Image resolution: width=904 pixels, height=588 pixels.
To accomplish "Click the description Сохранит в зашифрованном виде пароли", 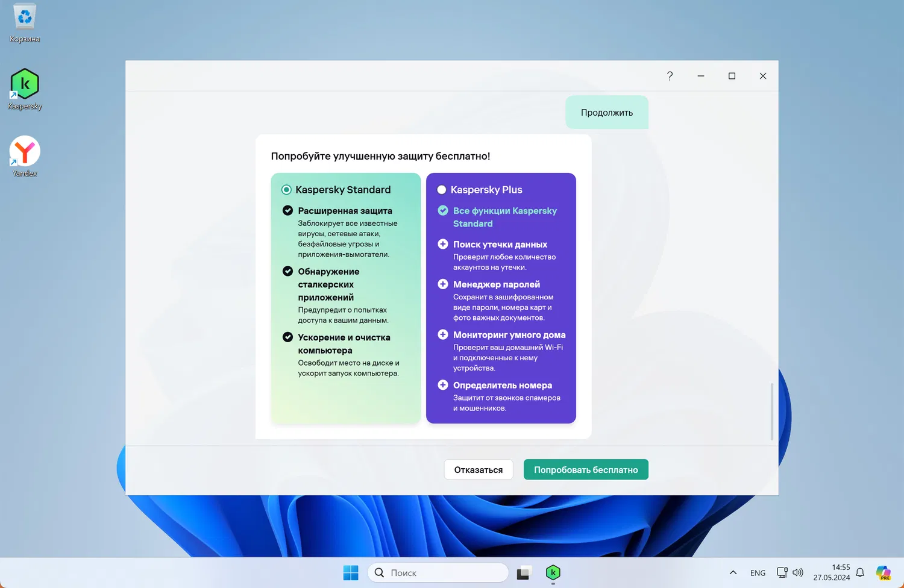I will point(503,307).
